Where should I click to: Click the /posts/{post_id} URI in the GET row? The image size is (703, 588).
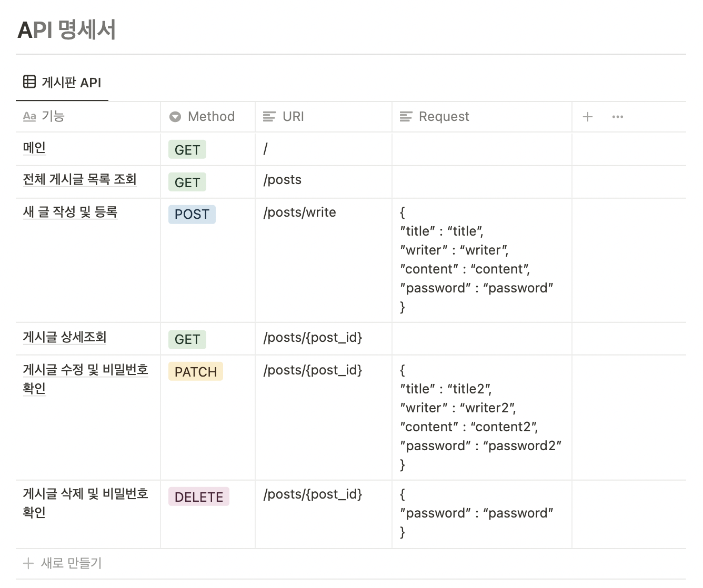pos(313,338)
